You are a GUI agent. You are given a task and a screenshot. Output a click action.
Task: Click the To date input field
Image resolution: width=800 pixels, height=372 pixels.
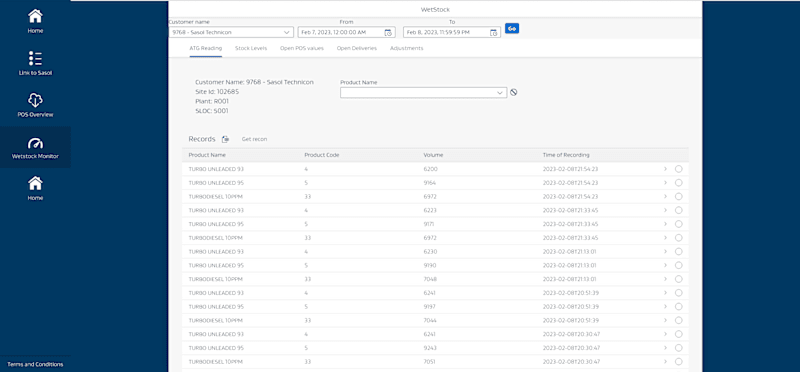pos(452,32)
